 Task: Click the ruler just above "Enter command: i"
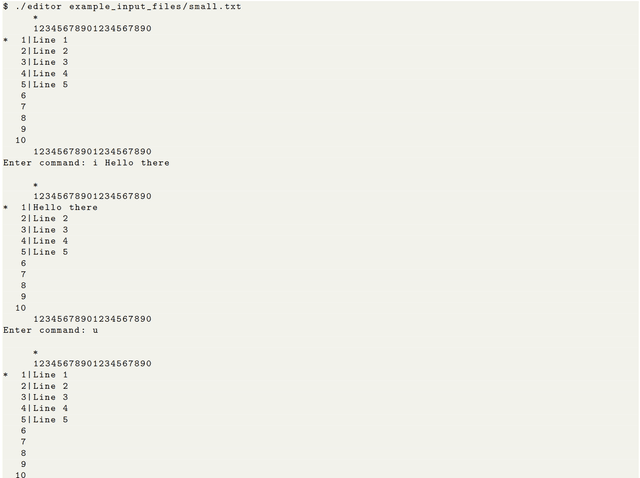pyautogui.click(x=92, y=152)
